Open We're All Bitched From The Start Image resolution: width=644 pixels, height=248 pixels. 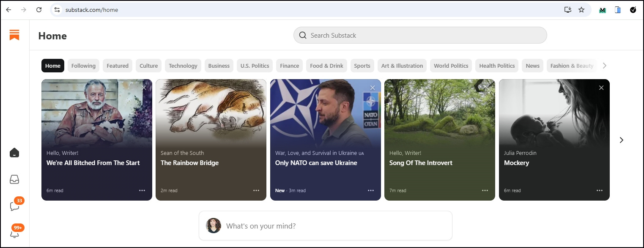[x=93, y=163]
